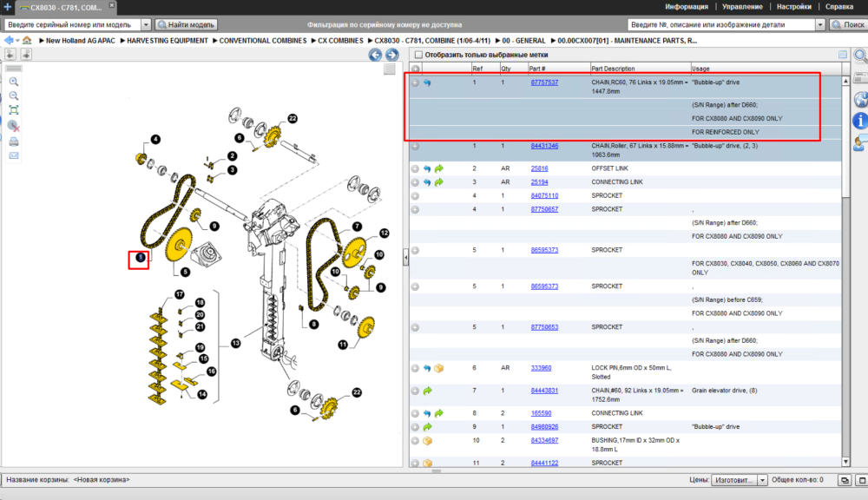Open the magnifier icon in right sidebar
This screenshot has width=868, height=500.
tap(860, 56)
